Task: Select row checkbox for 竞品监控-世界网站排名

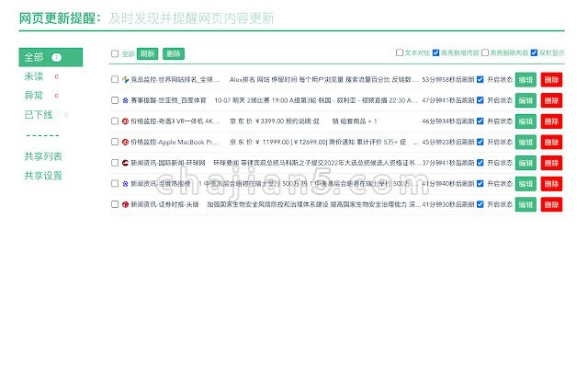Action: (115, 79)
